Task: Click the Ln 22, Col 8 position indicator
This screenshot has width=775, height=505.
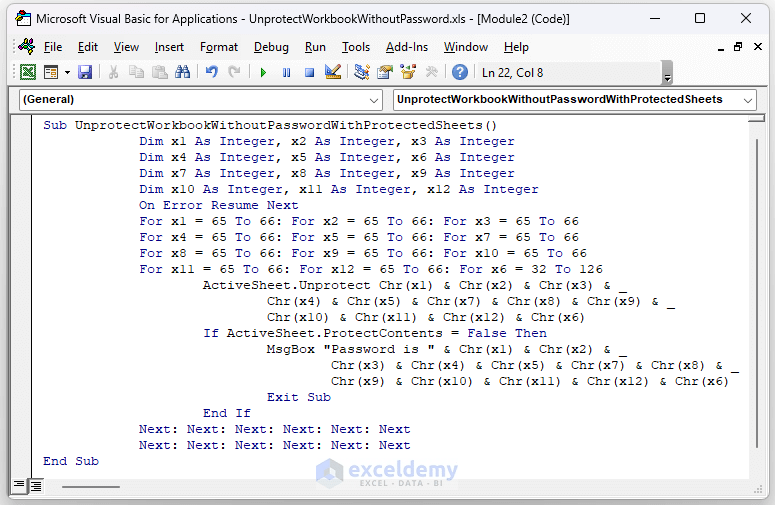Action: pos(513,73)
